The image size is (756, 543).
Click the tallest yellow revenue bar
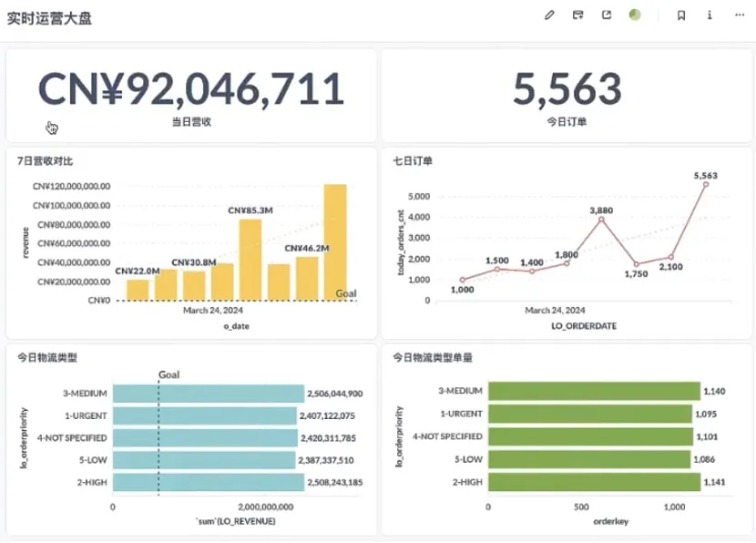(x=335, y=242)
